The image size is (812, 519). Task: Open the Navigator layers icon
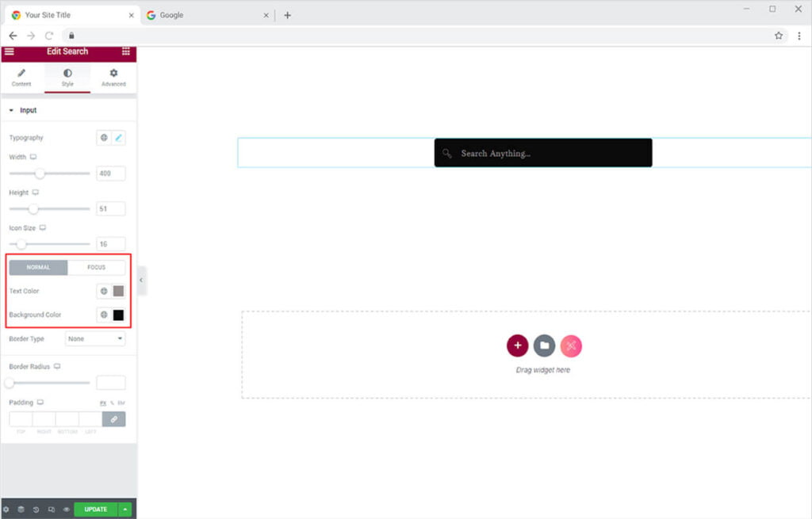(x=21, y=509)
